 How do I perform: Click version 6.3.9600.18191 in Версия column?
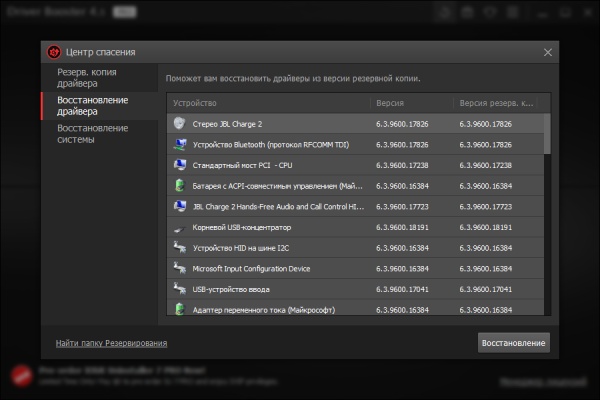click(402, 227)
